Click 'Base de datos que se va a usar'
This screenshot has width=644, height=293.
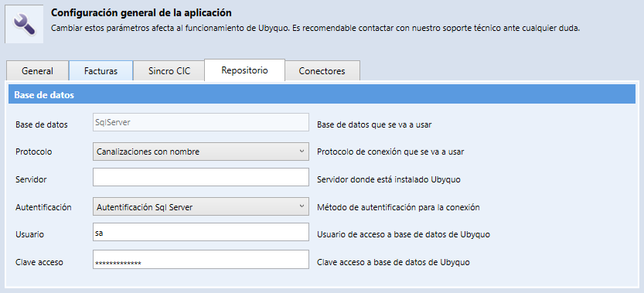(x=374, y=124)
